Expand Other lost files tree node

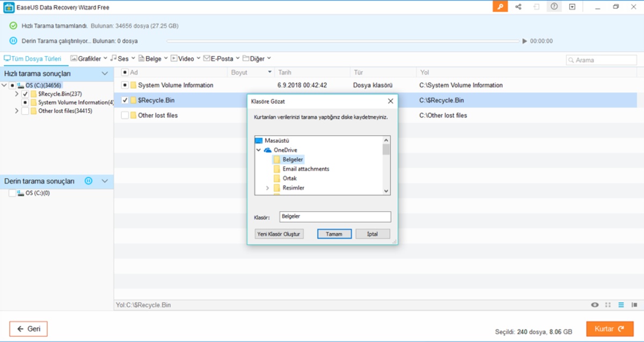(17, 111)
